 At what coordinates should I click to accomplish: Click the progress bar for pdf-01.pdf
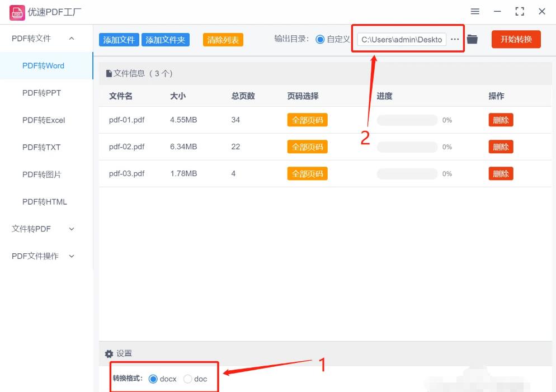[407, 120]
